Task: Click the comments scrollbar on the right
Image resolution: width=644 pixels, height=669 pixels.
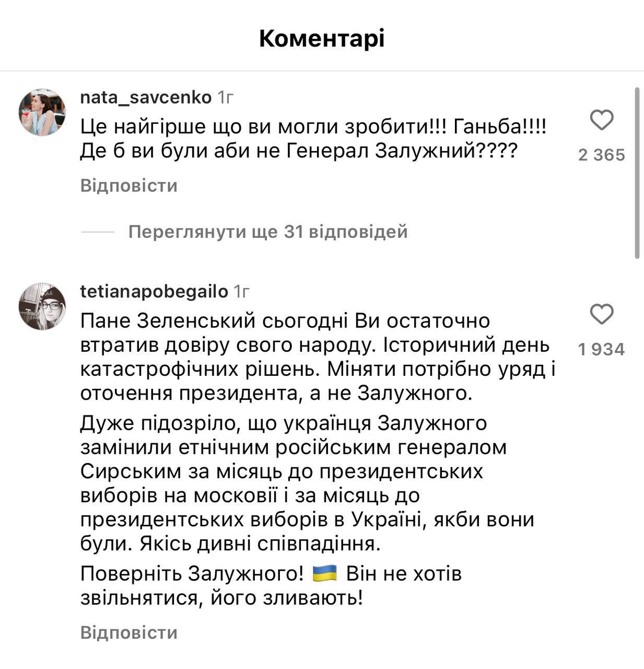Action: tap(637, 172)
